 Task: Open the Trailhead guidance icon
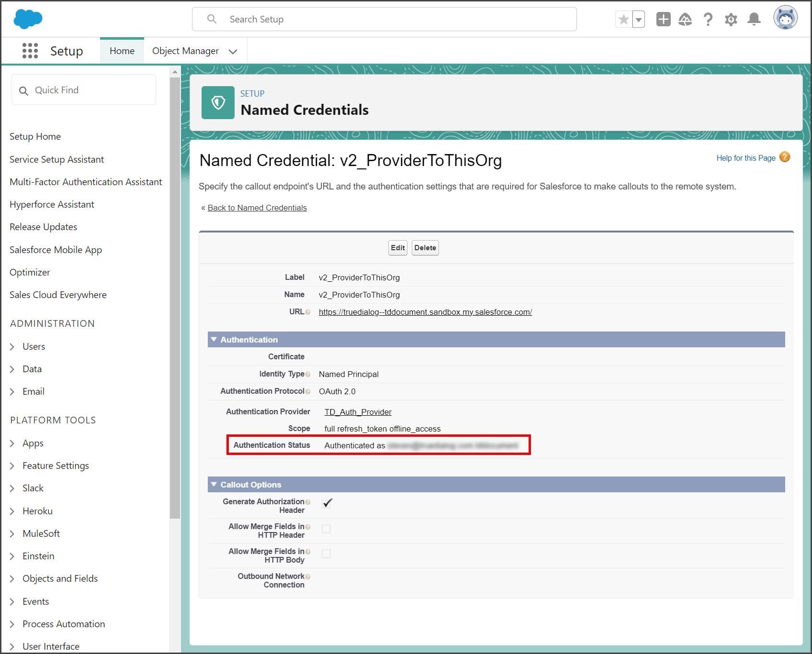click(x=685, y=20)
